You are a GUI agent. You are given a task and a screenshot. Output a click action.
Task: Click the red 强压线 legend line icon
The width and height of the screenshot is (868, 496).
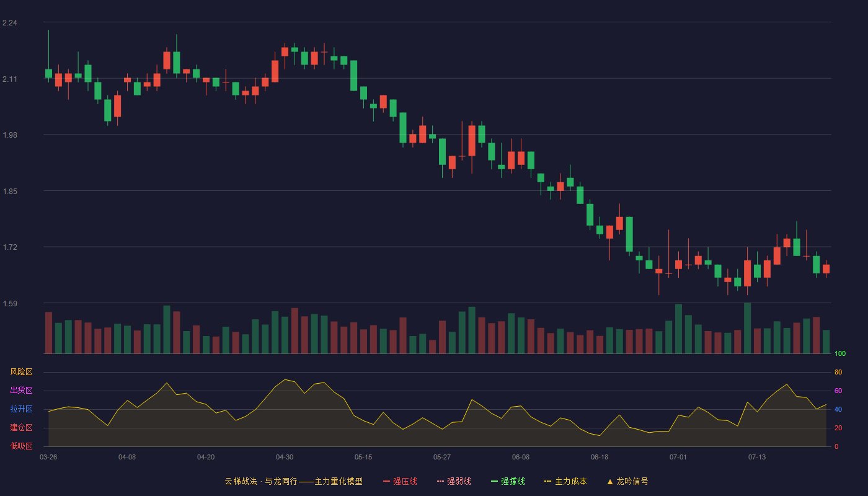tap(386, 481)
